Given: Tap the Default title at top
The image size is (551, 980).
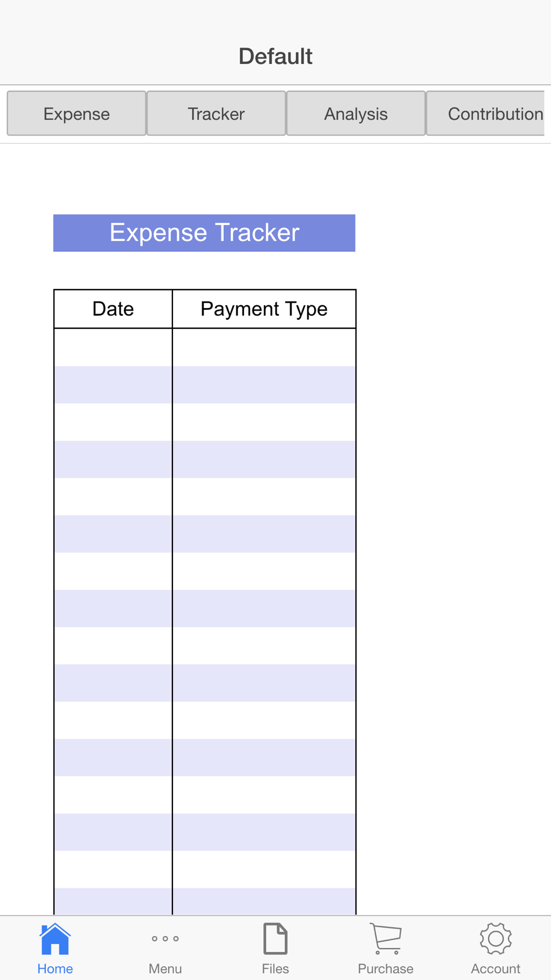Looking at the screenshot, I should click(275, 56).
